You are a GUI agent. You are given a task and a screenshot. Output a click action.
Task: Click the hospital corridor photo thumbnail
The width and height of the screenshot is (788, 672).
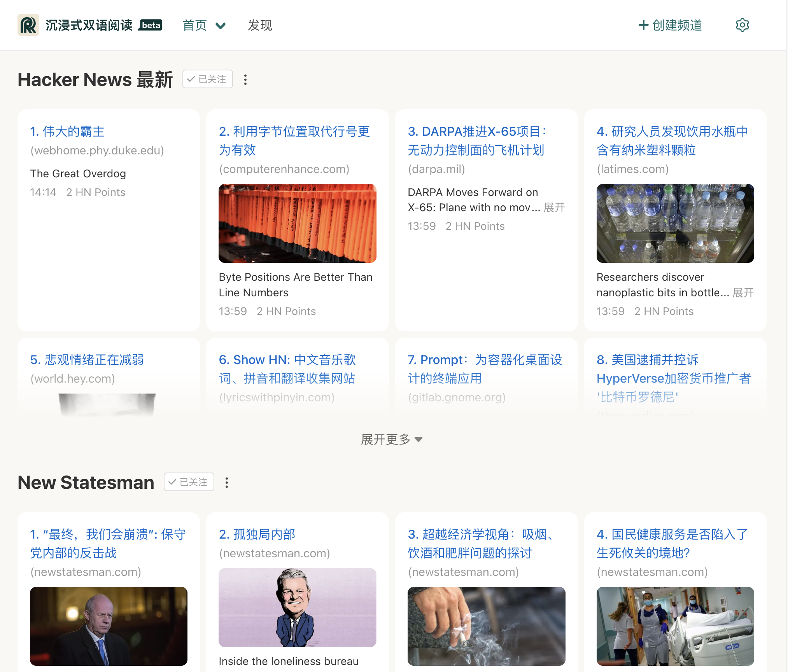[x=675, y=626]
